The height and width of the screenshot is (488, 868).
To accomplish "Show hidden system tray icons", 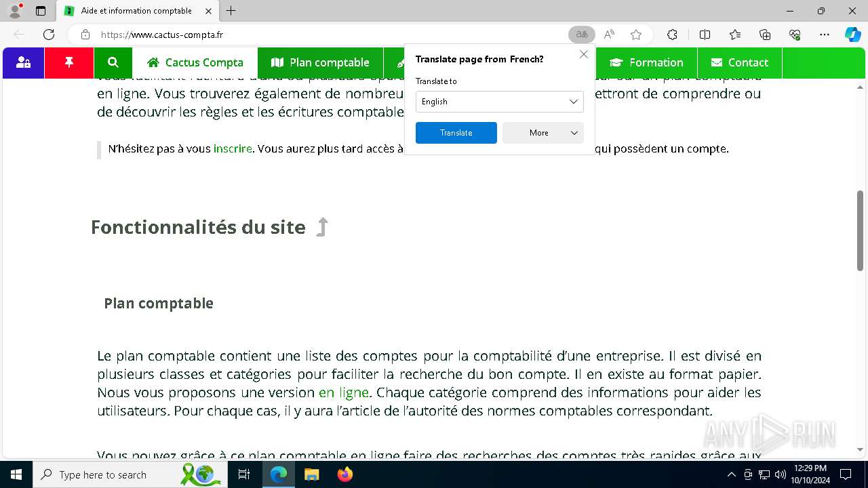I will pyautogui.click(x=731, y=474).
